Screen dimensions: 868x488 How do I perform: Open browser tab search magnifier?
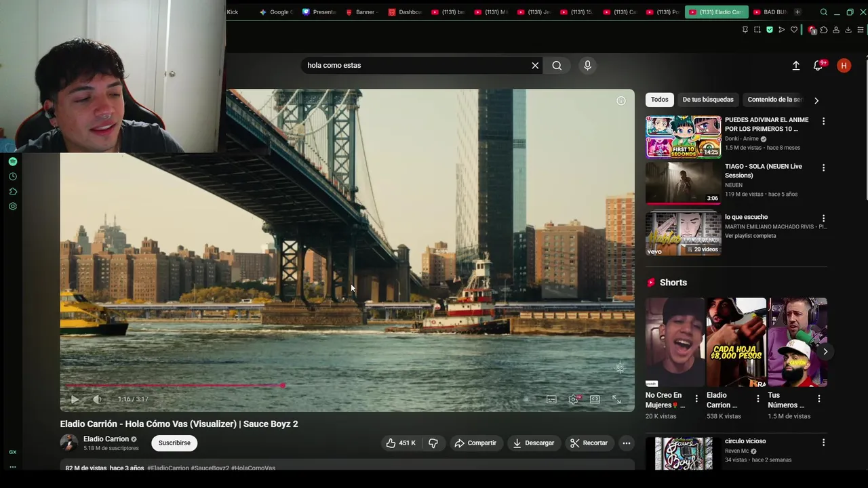tap(823, 12)
